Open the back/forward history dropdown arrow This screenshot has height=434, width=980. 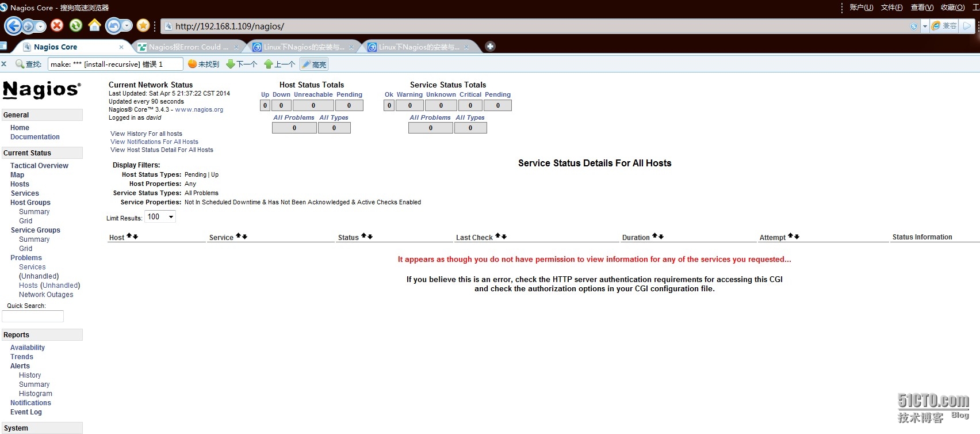[40, 26]
